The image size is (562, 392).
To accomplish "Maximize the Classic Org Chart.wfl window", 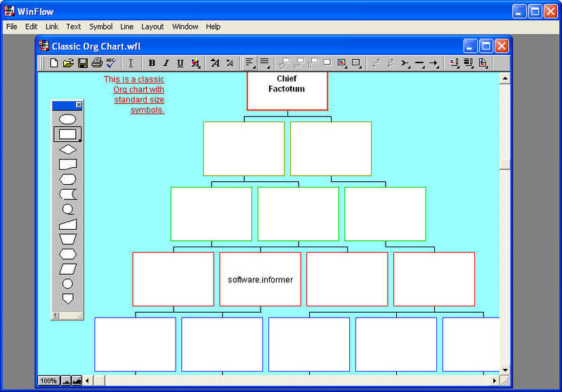I will 485,46.
